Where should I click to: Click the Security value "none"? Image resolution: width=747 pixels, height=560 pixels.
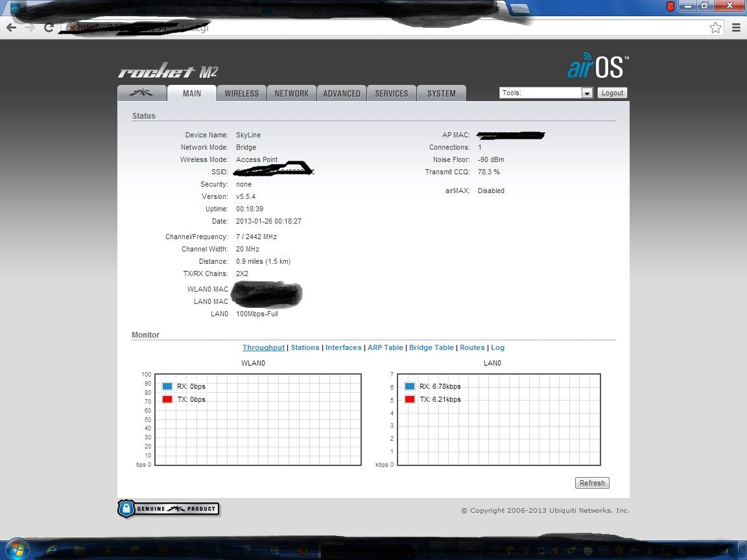tap(244, 185)
